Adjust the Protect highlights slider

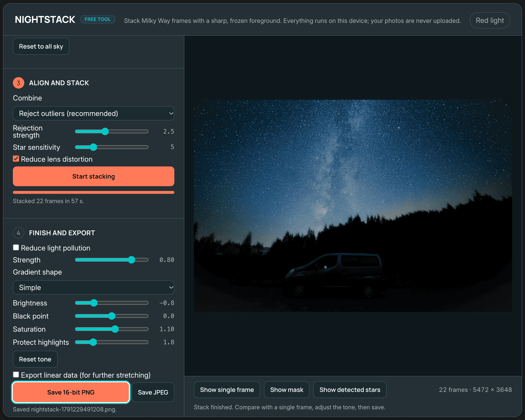tap(112, 342)
